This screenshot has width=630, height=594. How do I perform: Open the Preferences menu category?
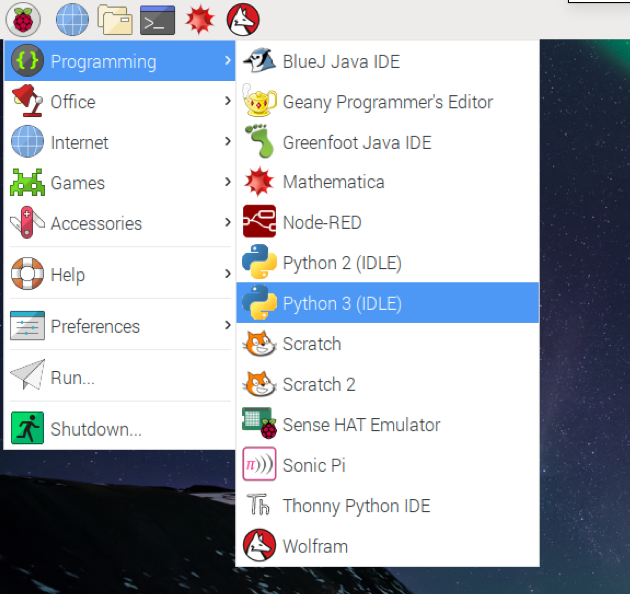(x=120, y=325)
